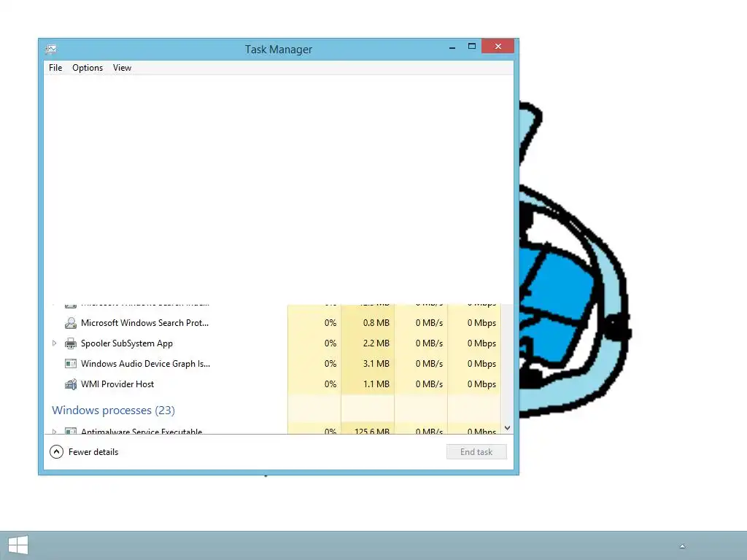Viewport: 747px width, 560px height.
Task: Open the Options menu
Action: pos(88,68)
